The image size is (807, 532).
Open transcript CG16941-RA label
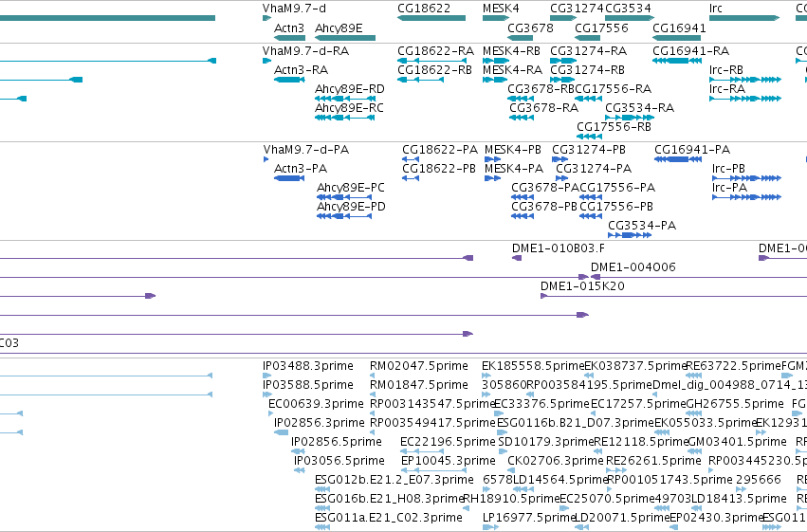click(x=690, y=51)
